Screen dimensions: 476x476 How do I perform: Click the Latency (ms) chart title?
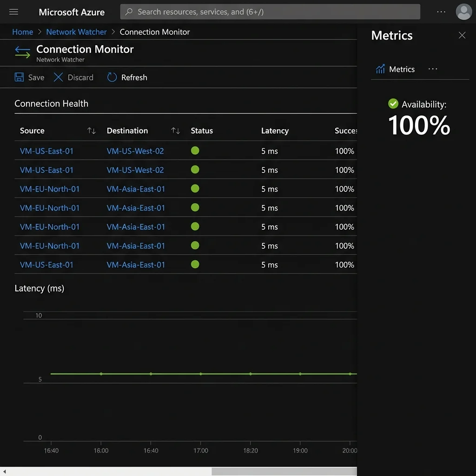pyautogui.click(x=40, y=288)
